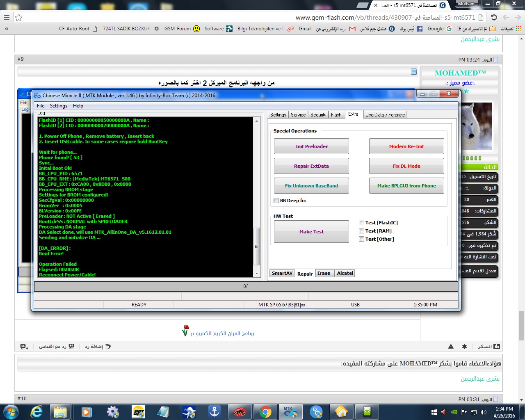Open the Windows Start menu

[11, 412]
